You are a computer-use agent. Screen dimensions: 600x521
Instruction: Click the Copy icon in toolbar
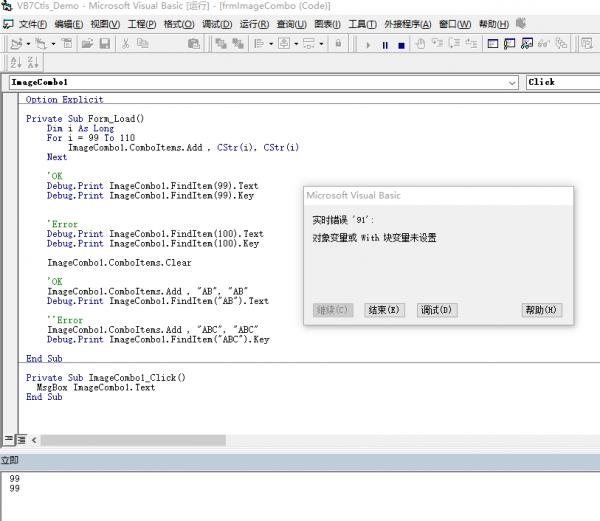pos(143,44)
